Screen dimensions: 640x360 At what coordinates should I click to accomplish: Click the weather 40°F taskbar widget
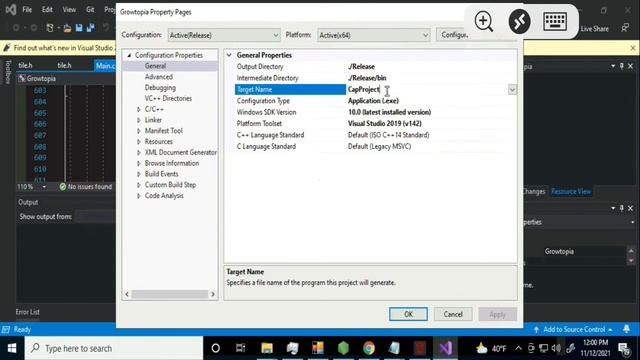[491, 349]
